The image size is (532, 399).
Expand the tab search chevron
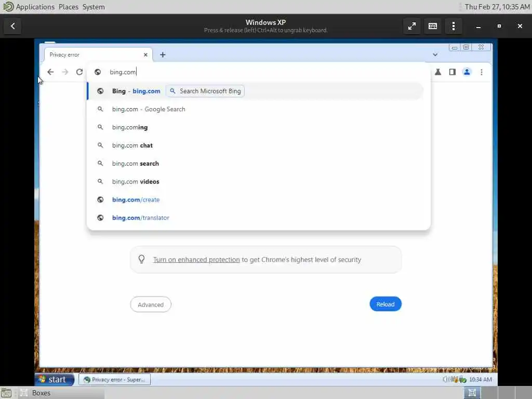click(x=435, y=55)
